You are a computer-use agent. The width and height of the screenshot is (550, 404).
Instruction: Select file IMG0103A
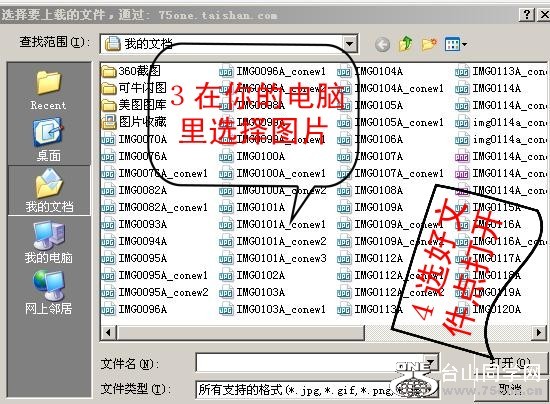[252, 292]
